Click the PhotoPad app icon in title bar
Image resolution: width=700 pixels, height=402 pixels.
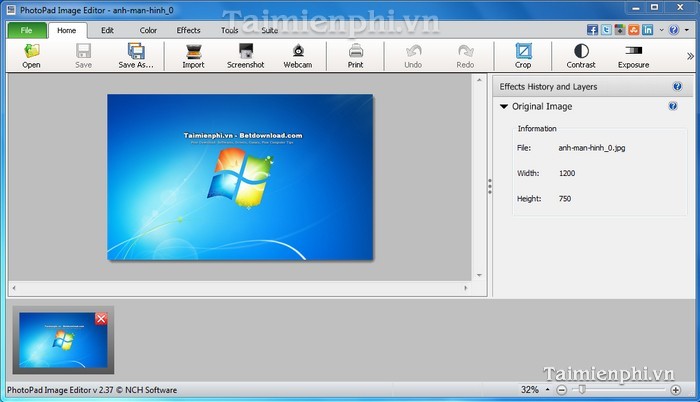pos(12,9)
